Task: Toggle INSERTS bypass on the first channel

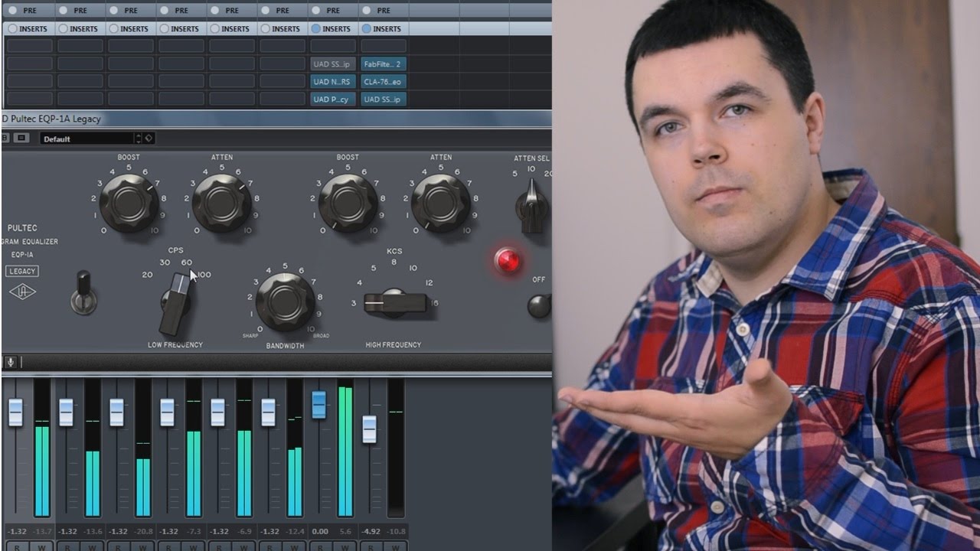Action: 13,28
